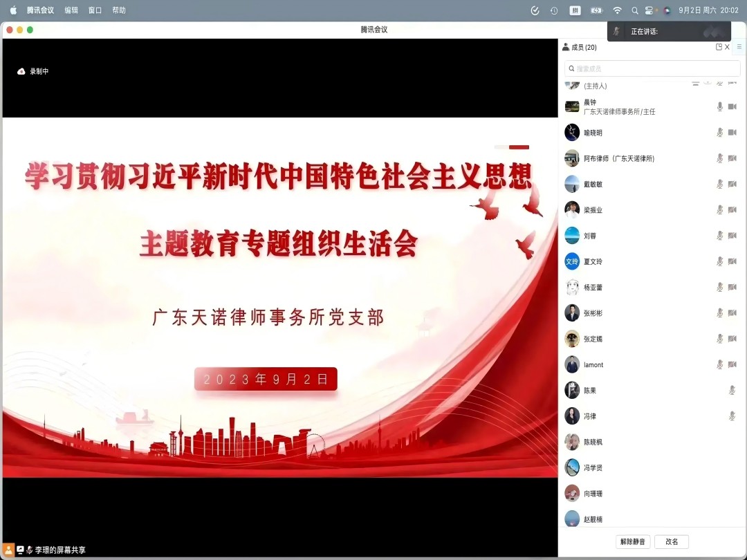Click the 改名 rename button

pyautogui.click(x=672, y=542)
